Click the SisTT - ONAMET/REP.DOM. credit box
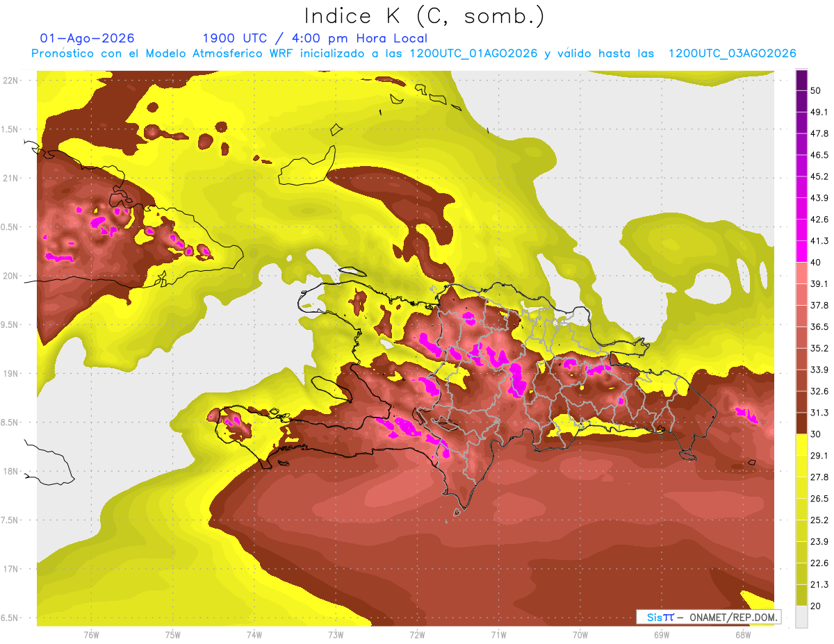 click(708, 617)
